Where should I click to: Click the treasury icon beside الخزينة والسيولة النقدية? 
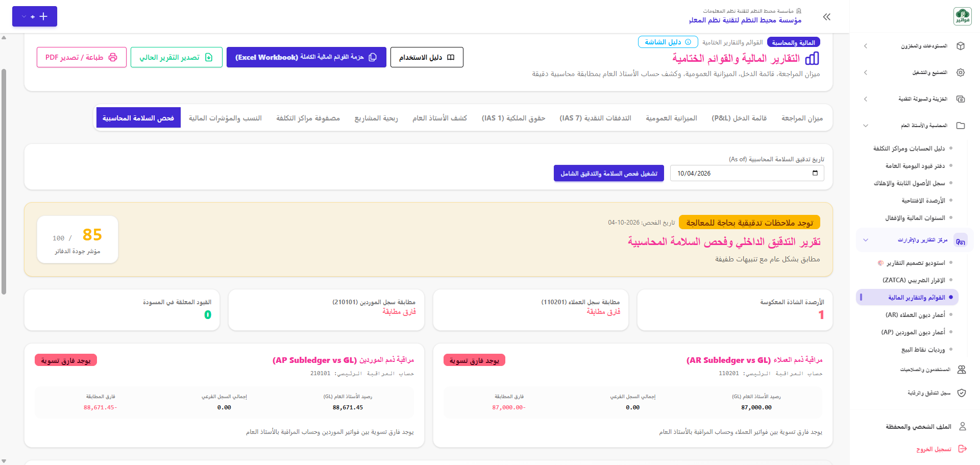[961, 99]
